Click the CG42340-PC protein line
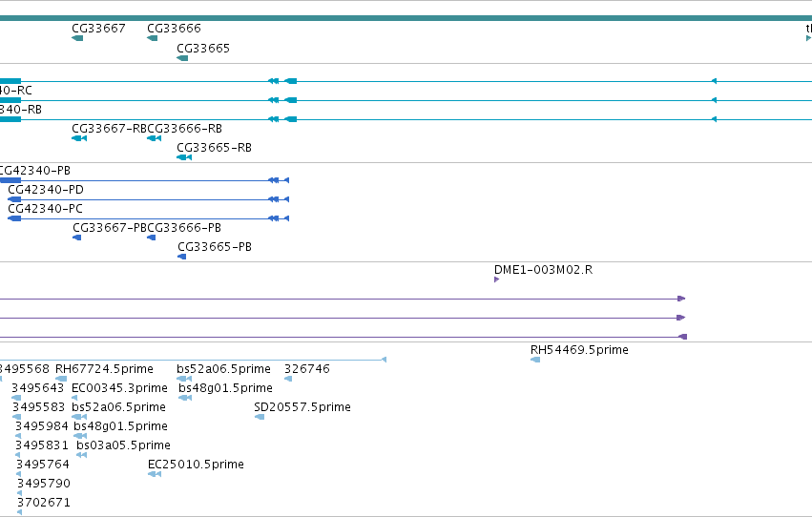 tap(148, 218)
